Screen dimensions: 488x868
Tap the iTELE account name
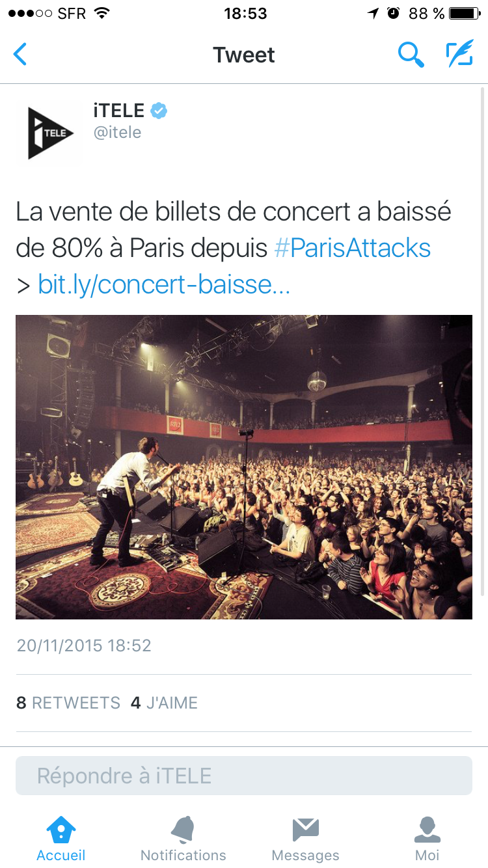tap(119, 111)
